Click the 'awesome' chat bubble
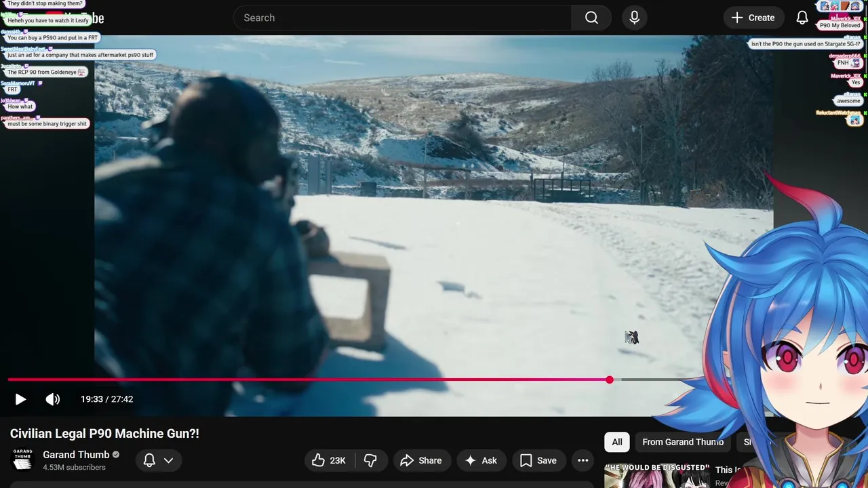 (848, 101)
